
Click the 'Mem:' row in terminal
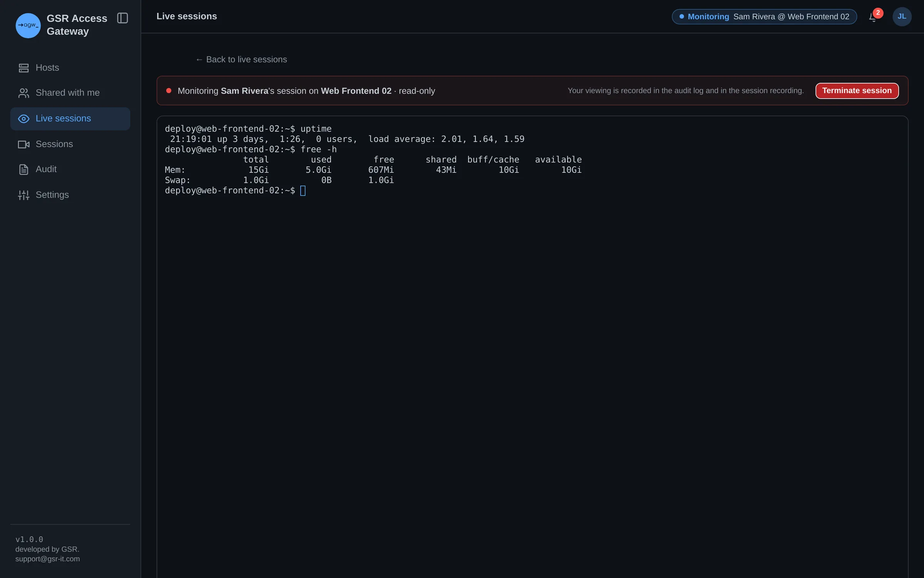[373, 170]
